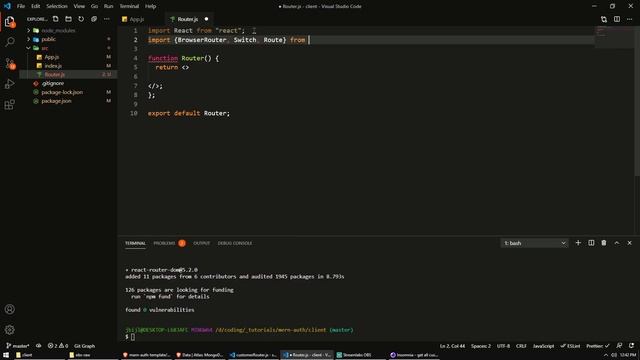Open Git Graph from status bar

(x=84, y=346)
